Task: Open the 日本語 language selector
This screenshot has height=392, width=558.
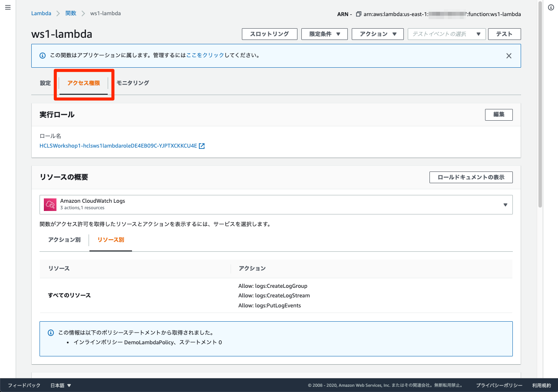Action: click(x=61, y=385)
